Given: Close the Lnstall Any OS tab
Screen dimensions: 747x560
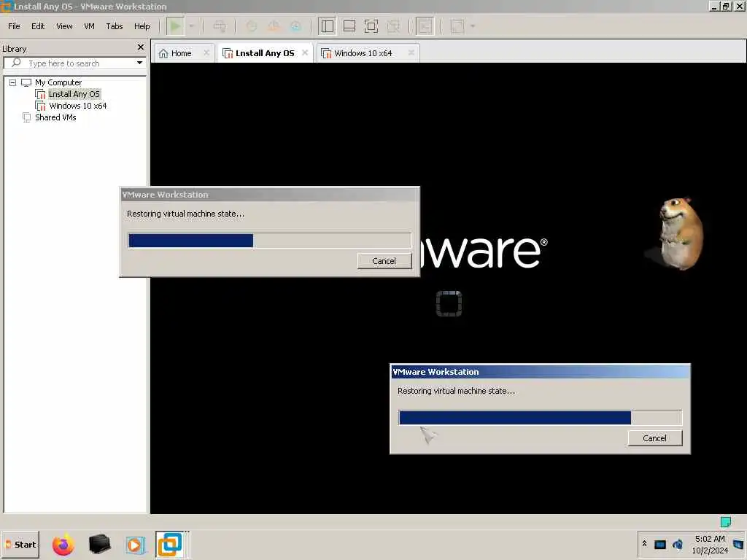Looking at the screenshot, I should point(305,52).
